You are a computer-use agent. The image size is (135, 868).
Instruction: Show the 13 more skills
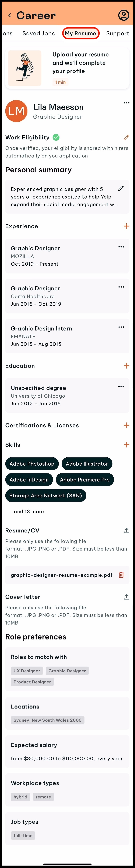coord(27,511)
